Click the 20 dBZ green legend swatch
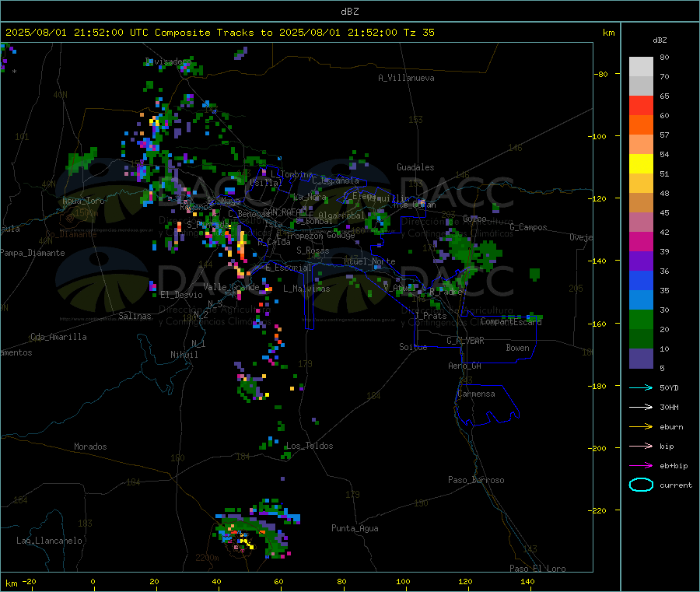 (x=641, y=319)
